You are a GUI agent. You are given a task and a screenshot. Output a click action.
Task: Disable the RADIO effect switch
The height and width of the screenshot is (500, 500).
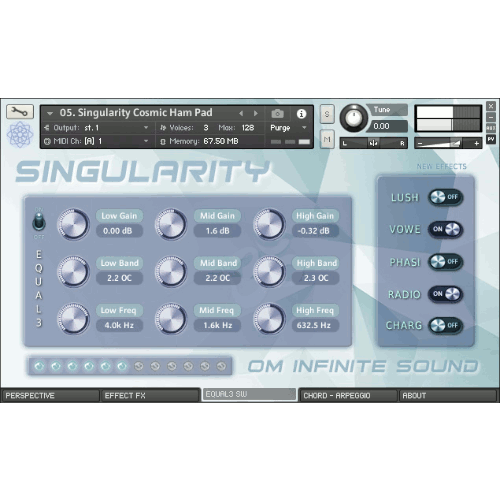coord(445,294)
